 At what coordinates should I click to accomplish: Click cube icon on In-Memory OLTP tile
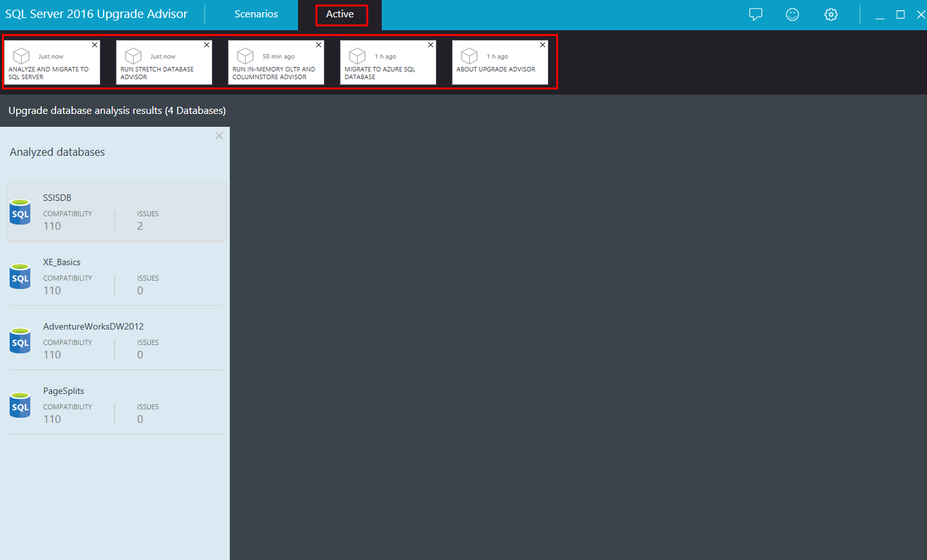coord(245,56)
